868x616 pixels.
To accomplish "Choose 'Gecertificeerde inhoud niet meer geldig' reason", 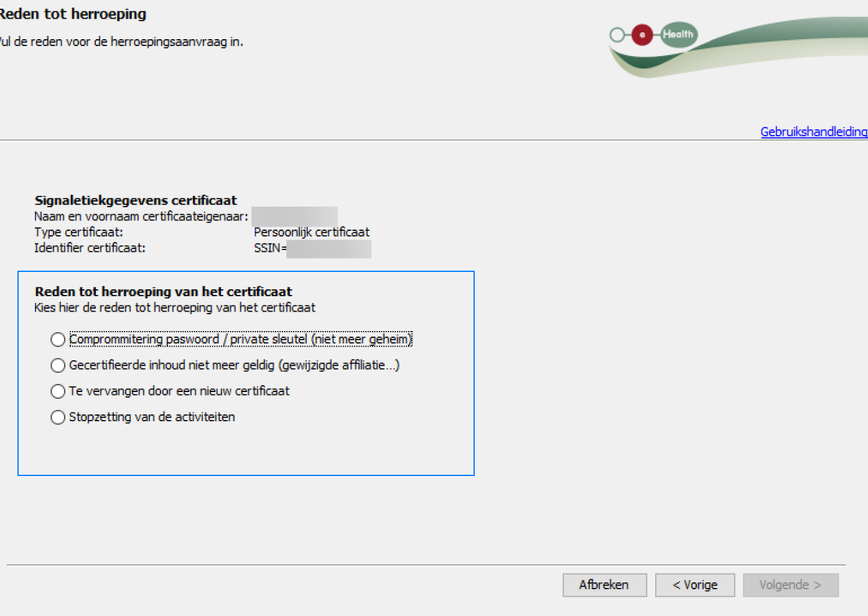I will coord(58,365).
